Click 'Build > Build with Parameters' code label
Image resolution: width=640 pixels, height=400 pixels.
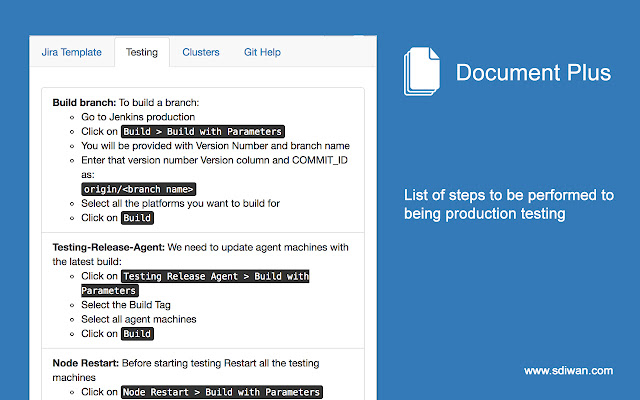203,131
